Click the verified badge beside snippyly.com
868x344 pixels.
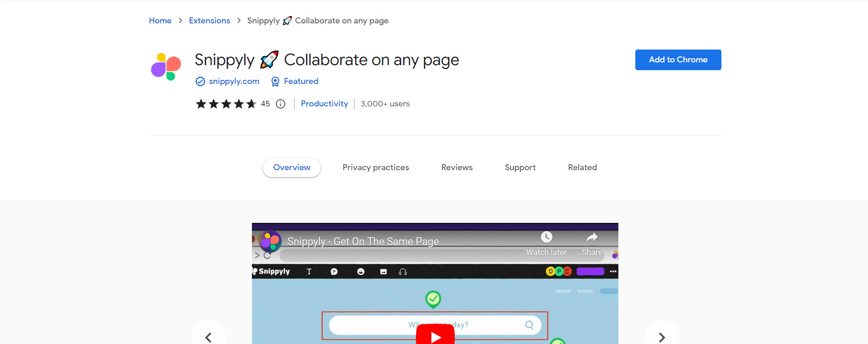coord(200,82)
